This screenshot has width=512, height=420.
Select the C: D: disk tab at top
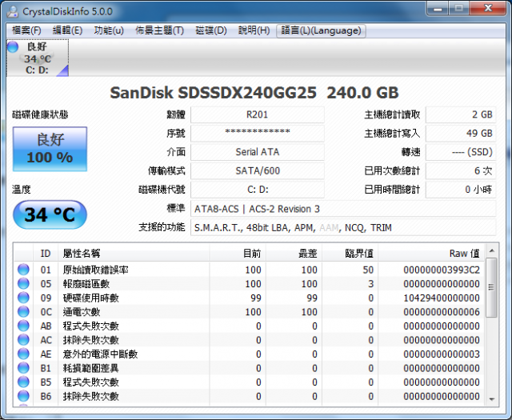pyautogui.click(x=38, y=58)
